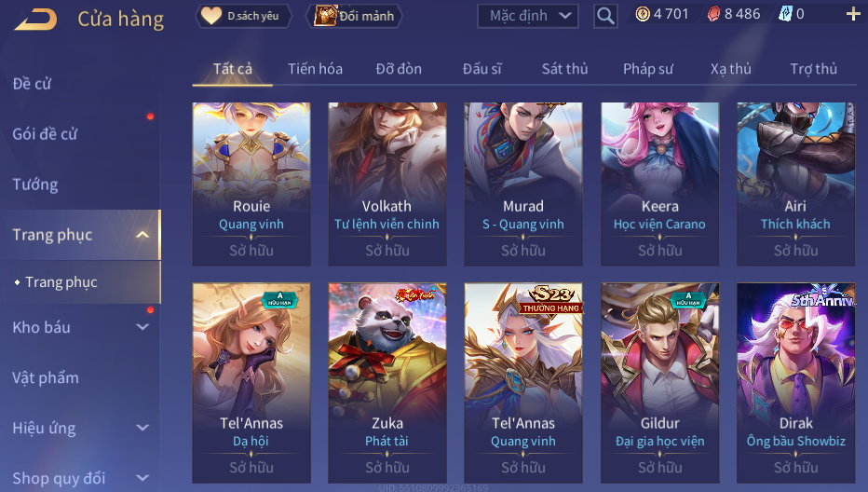Collapse the Trang phục sidebar section
This screenshot has height=492, width=868.
(142, 235)
